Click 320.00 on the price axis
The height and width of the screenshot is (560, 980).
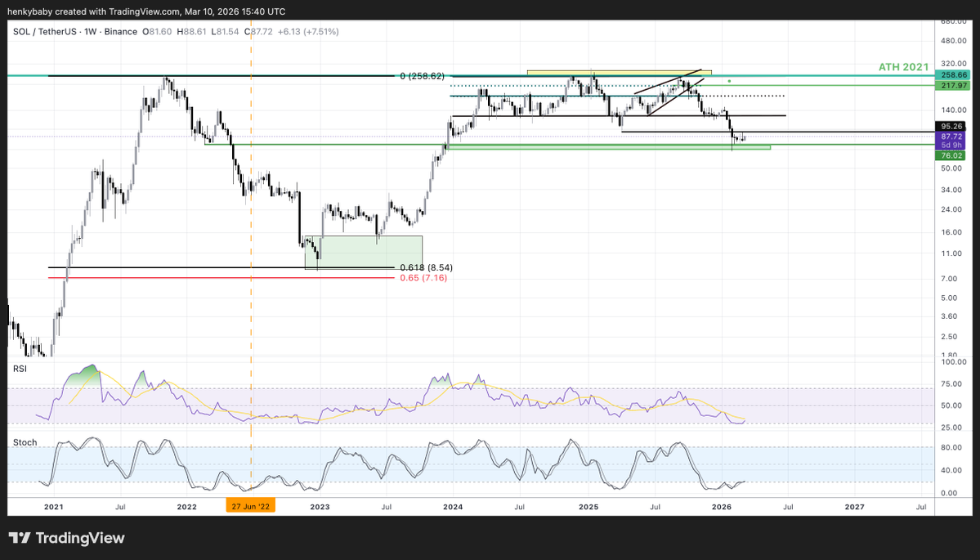point(952,63)
